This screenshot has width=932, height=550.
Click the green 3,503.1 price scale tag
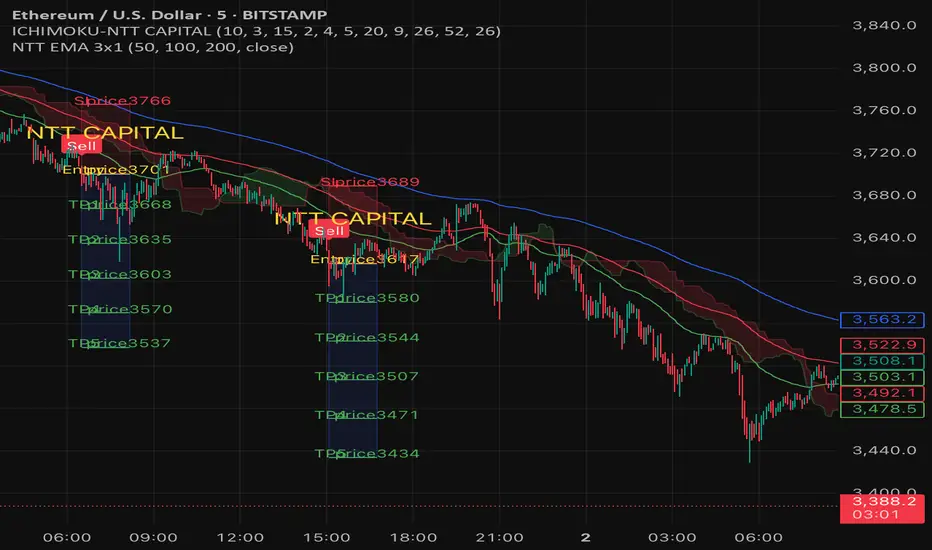pyautogui.click(x=883, y=377)
